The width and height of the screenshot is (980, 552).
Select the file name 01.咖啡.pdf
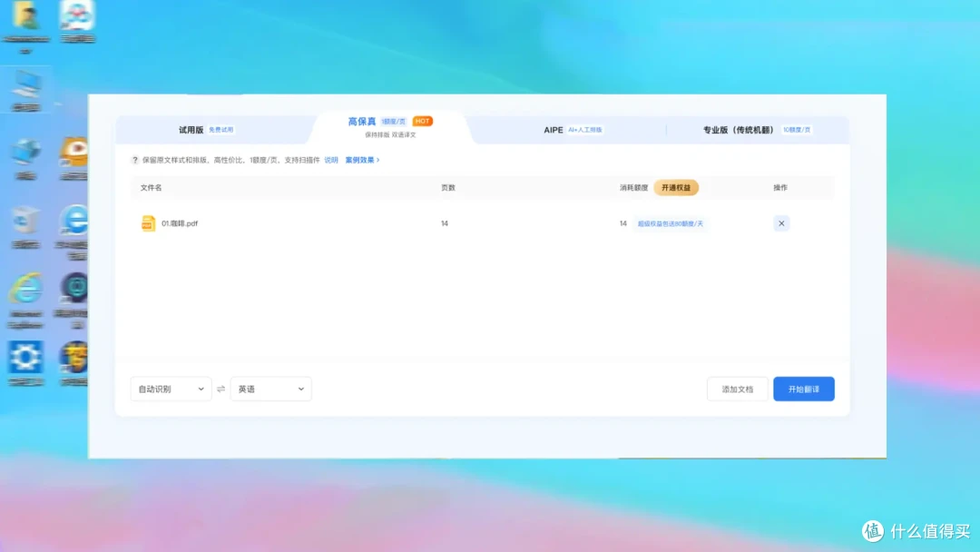[x=180, y=223]
